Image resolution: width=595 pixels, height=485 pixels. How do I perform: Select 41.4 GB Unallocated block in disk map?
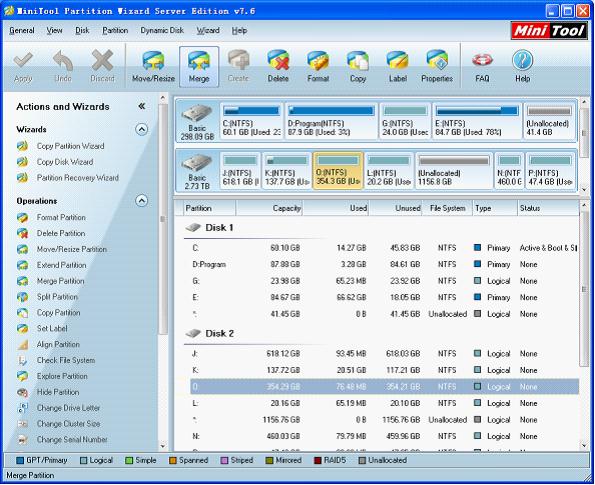click(x=549, y=121)
